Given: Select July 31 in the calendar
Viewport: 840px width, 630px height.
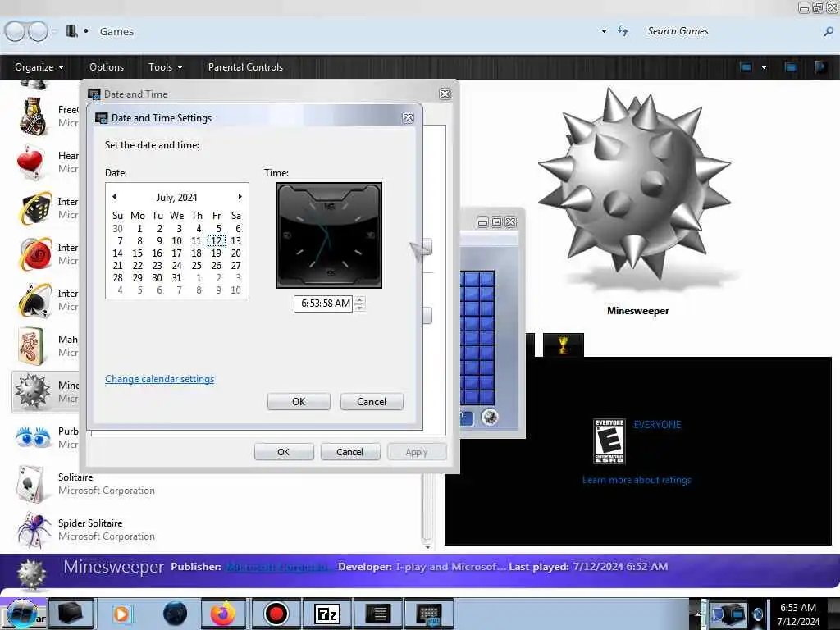Looking at the screenshot, I should coord(177,278).
